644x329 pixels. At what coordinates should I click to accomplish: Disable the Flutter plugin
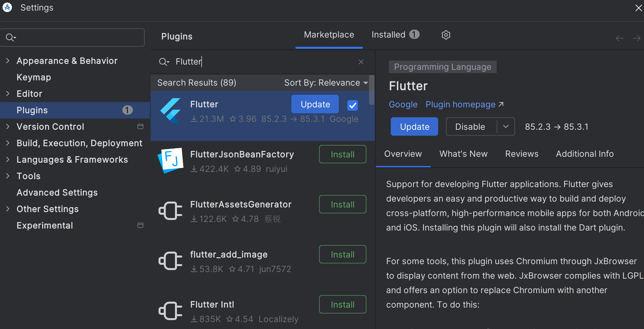pos(470,126)
